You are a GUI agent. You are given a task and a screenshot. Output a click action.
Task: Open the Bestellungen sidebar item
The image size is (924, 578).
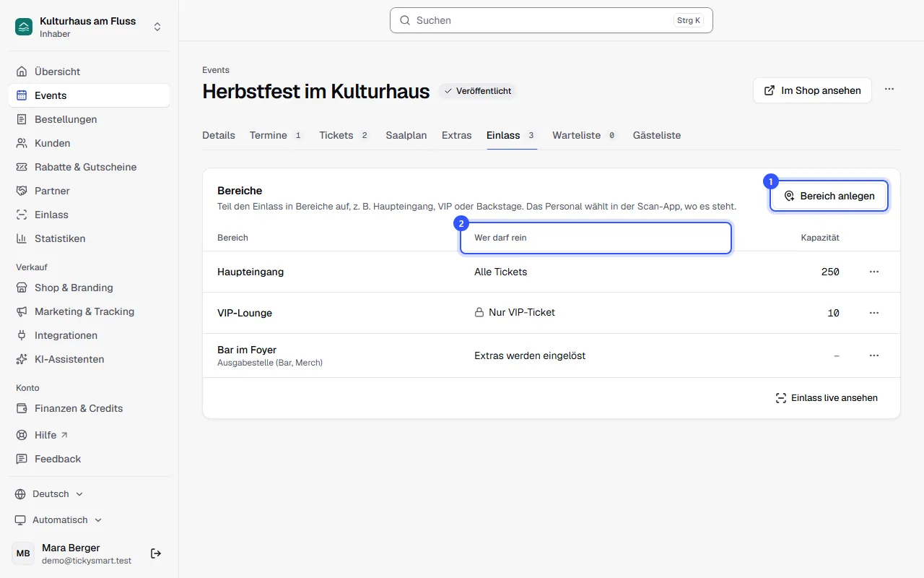[90, 119]
